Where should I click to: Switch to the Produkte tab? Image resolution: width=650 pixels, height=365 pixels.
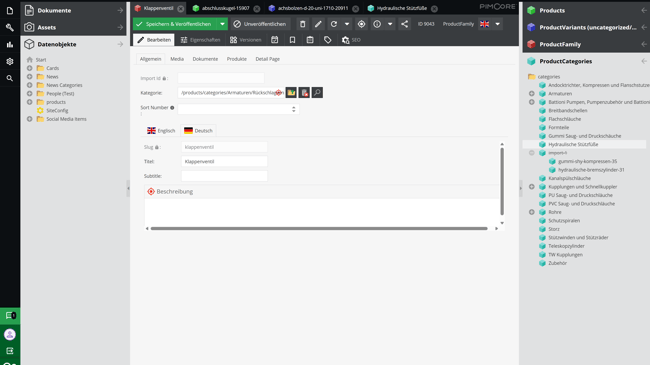coord(237,59)
